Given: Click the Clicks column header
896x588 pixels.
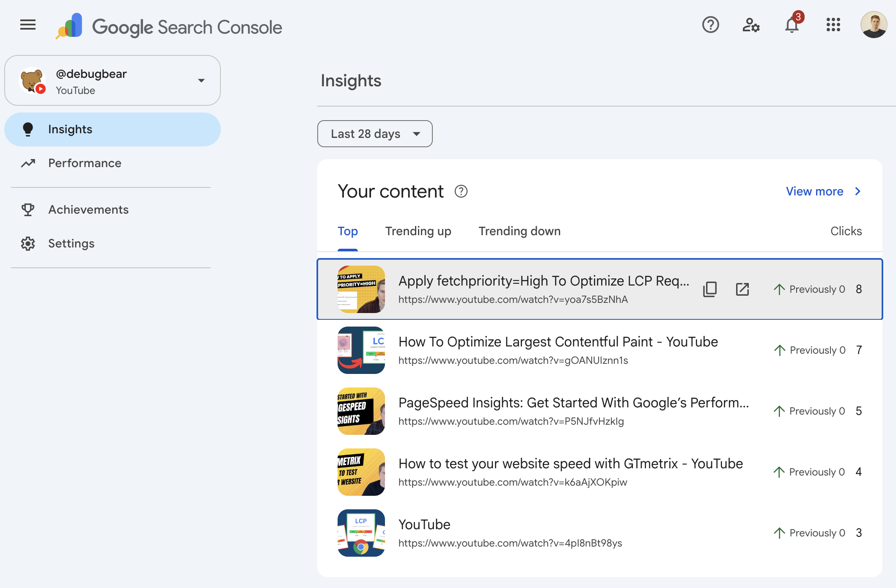Looking at the screenshot, I should tap(846, 231).
